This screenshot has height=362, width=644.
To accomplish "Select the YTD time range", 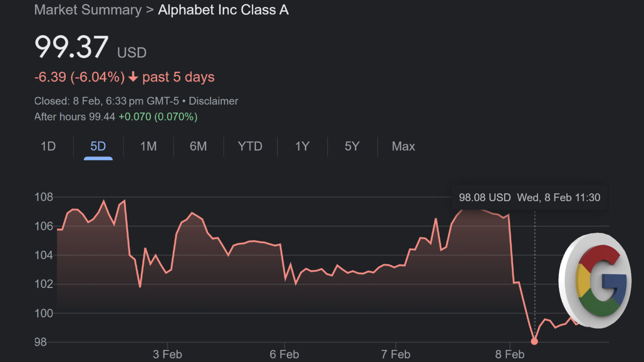I will [250, 147].
